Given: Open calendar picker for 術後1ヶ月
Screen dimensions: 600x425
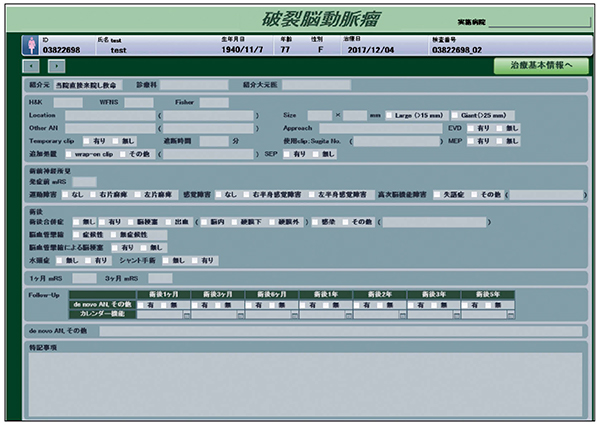Looking at the screenshot, I should 188,314.
